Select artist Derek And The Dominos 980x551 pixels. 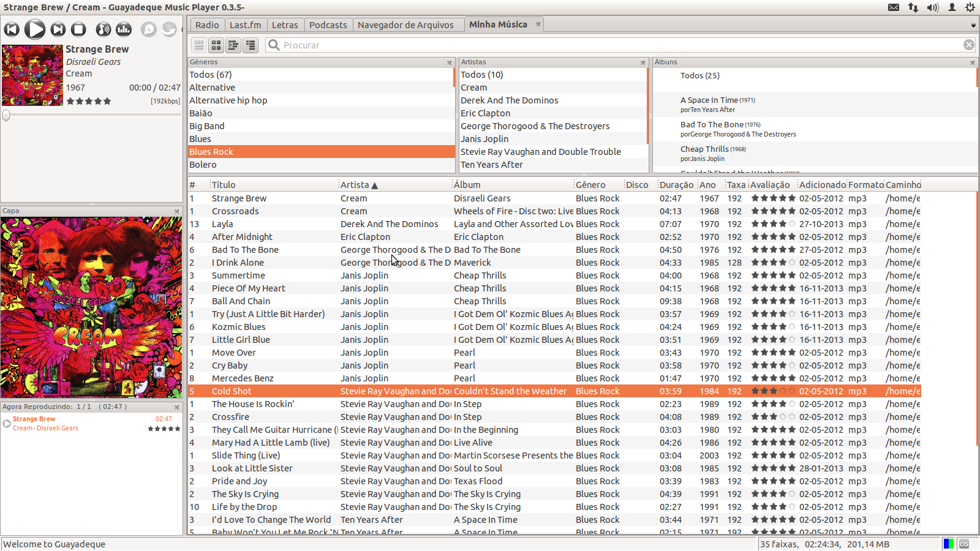point(553,100)
